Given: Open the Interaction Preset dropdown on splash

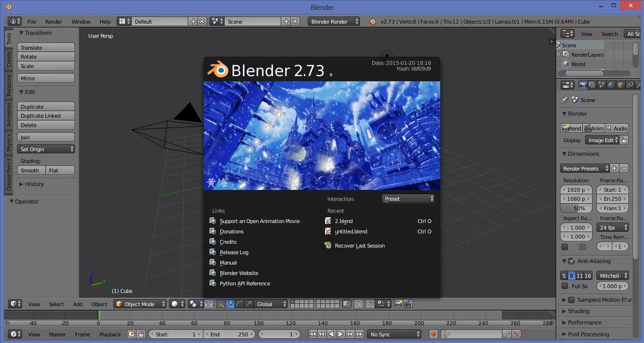Looking at the screenshot, I should pyautogui.click(x=408, y=199).
